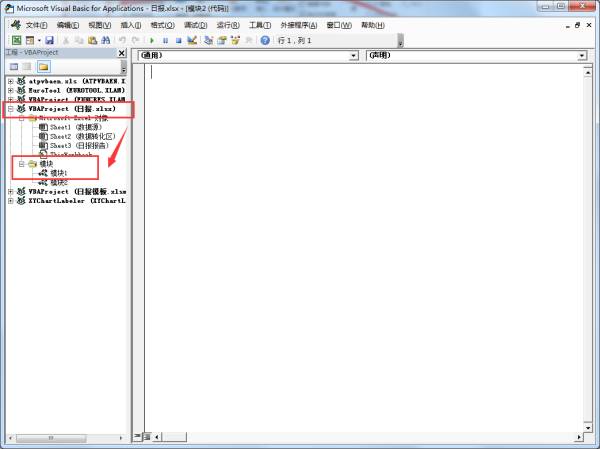Screen dimensions: 600x449
Task: Click project panel horizontal scrollbar thumb
Action: pyautogui.click(x=51, y=438)
